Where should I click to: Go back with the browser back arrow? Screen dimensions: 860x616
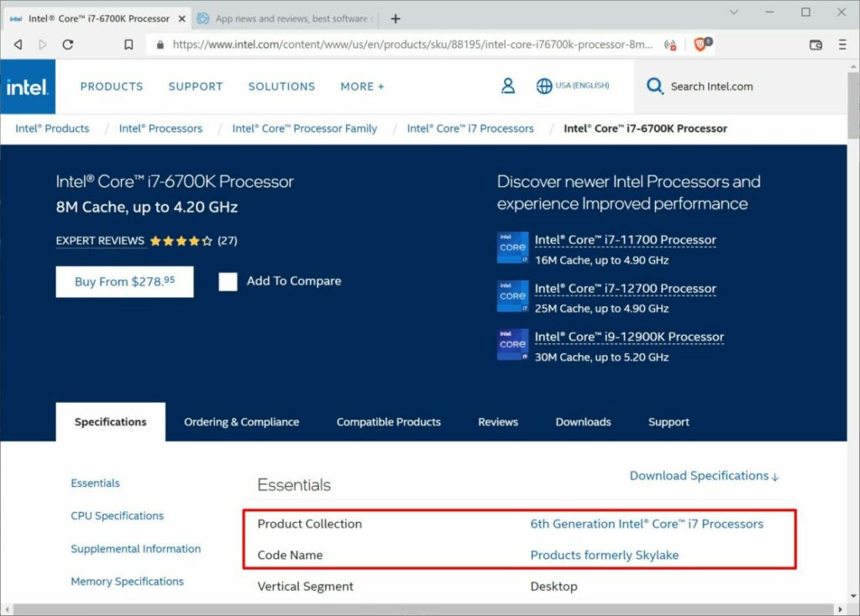pyautogui.click(x=18, y=44)
